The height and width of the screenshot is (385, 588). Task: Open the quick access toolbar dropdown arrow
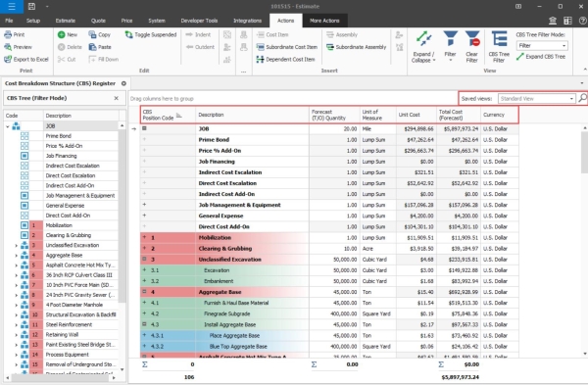click(x=47, y=7)
